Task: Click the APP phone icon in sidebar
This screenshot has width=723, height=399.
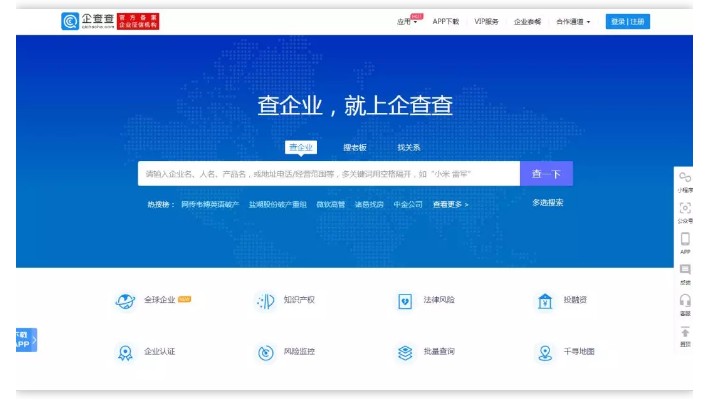Action: pyautogui.click(x=685, y=239)
